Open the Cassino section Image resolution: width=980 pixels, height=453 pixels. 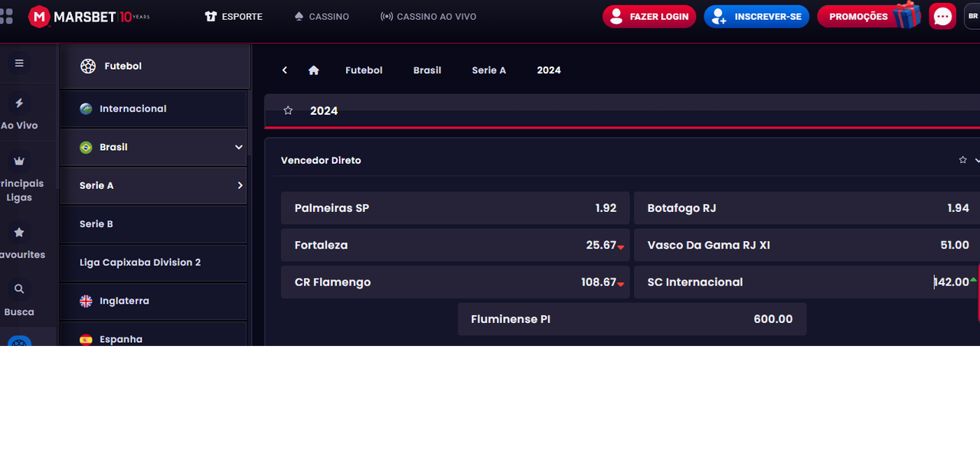click(x=322, y=16)
